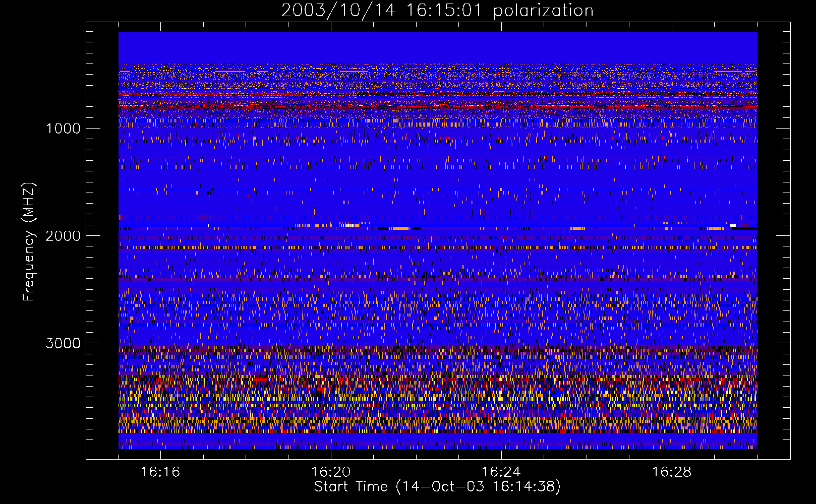
Task: Click the plot title '2003/10/14 16:15:01 polarization'
Action: pos(437,11)
